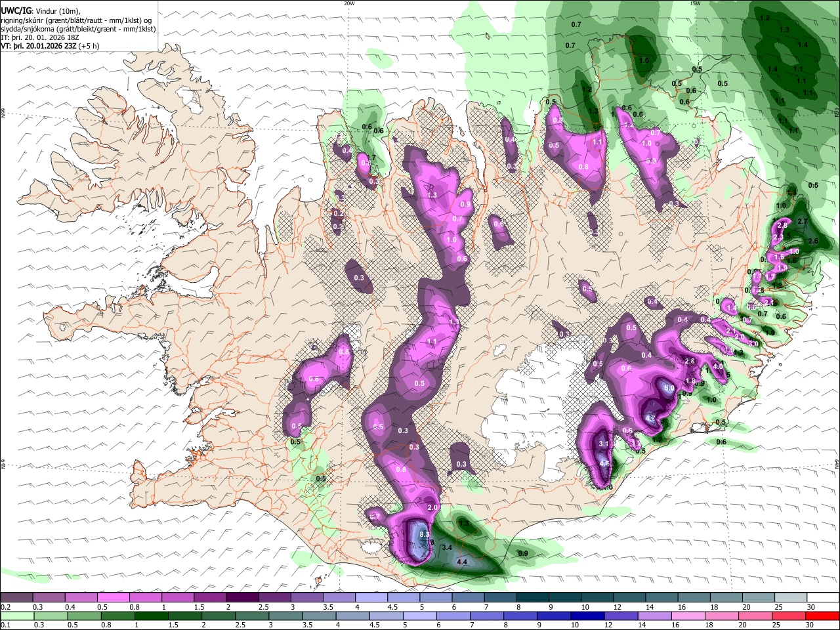This screenshot has width=840, height=630.
Task: Select the navy blue swatch labeled 10, lower scale
Action: click(x=586, y=616)
